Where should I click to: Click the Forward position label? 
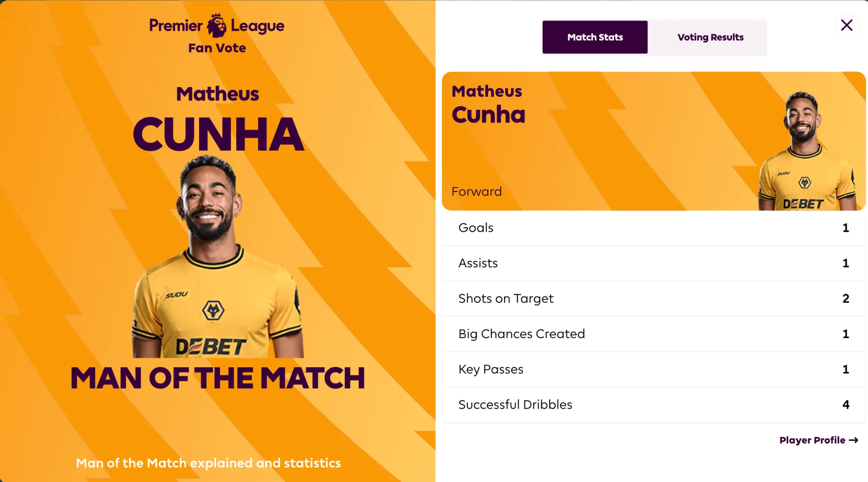476,191
